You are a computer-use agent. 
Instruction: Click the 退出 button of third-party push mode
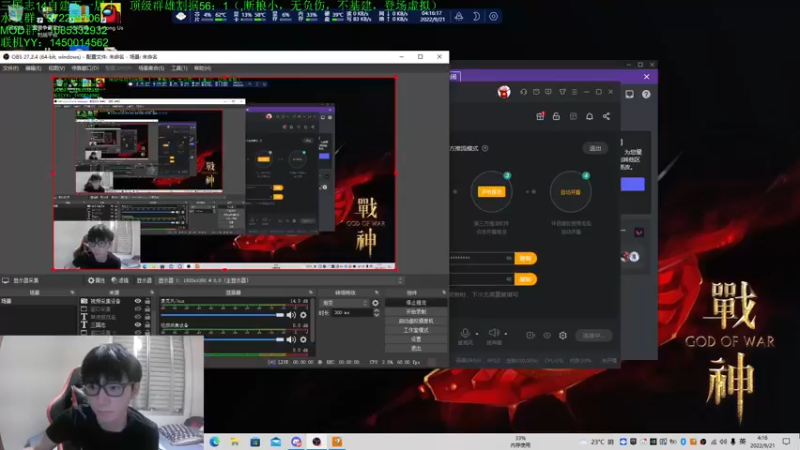[x=595, y=148]
